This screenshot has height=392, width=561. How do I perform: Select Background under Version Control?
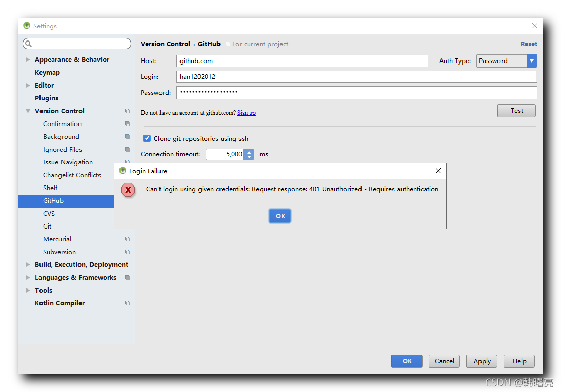tap(61, 137)
